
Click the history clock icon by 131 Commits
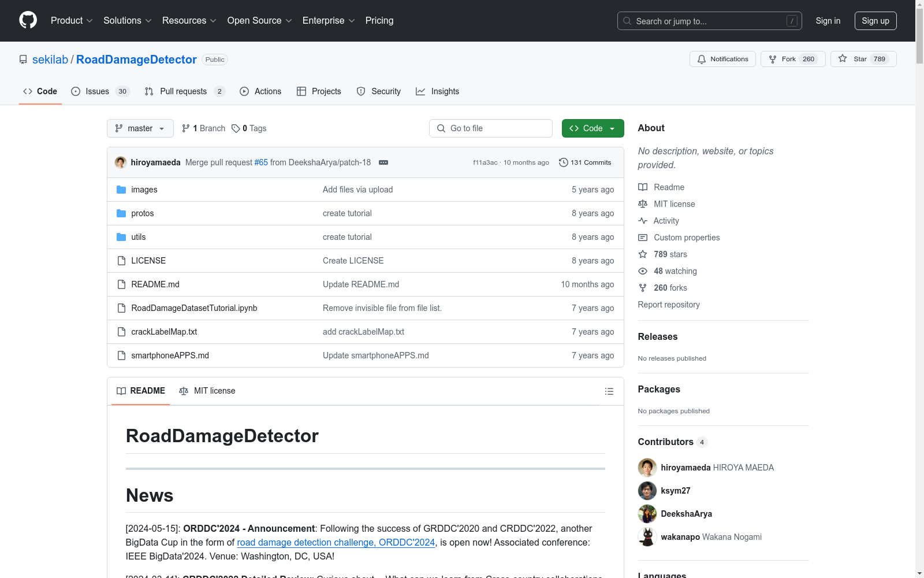pyautogui.click(x=564, y=162)
